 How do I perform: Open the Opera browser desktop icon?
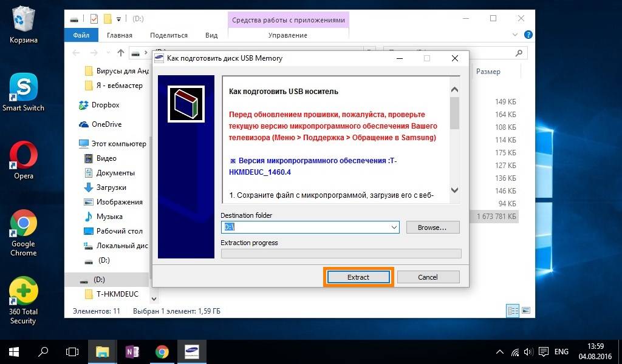23,160
